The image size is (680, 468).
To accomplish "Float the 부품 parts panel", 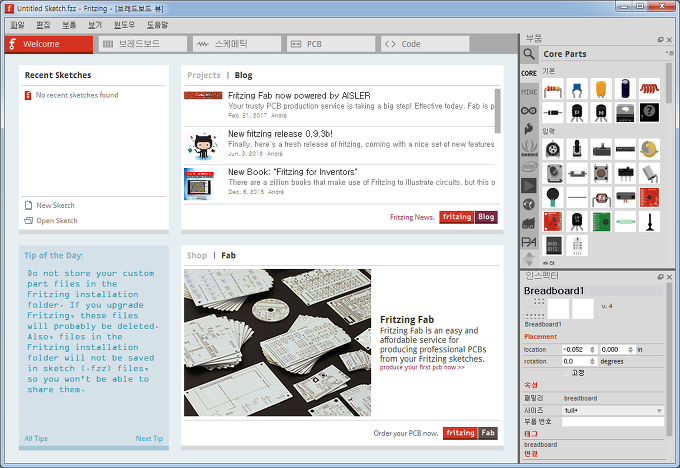I will 660,39.
